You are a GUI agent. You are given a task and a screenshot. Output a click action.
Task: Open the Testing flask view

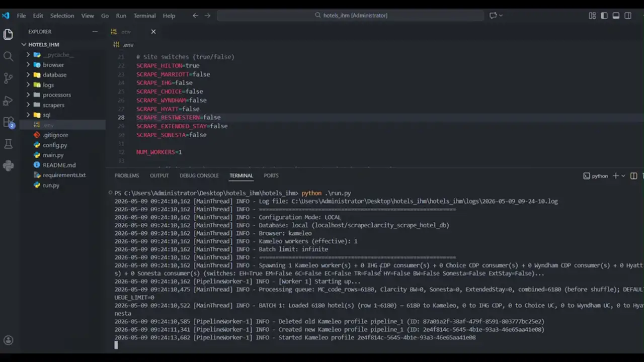(x=8, y=144)
